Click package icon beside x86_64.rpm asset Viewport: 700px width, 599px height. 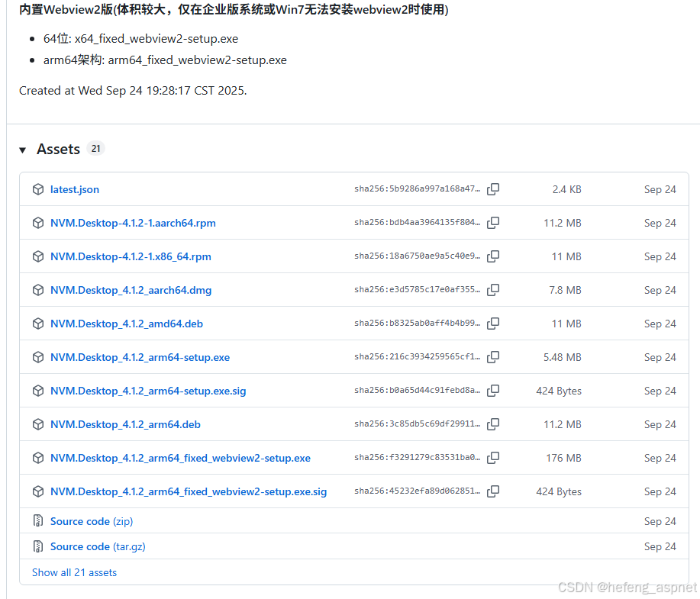[38, 256]
